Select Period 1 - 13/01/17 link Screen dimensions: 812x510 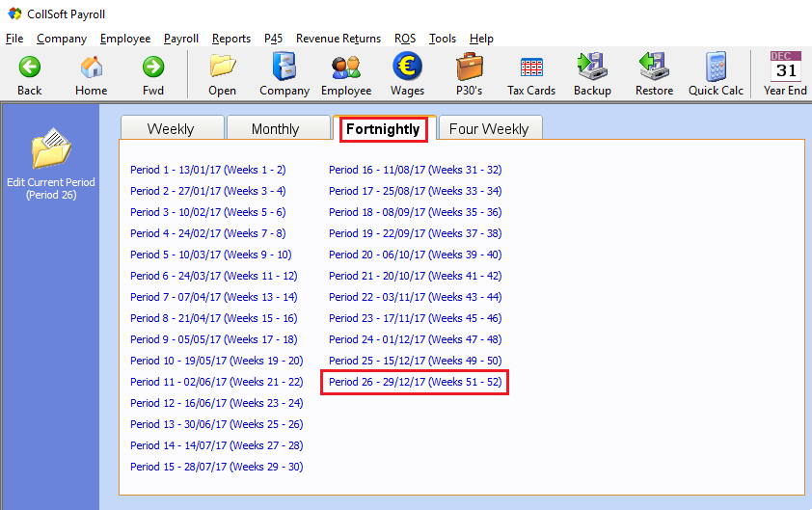207,170
